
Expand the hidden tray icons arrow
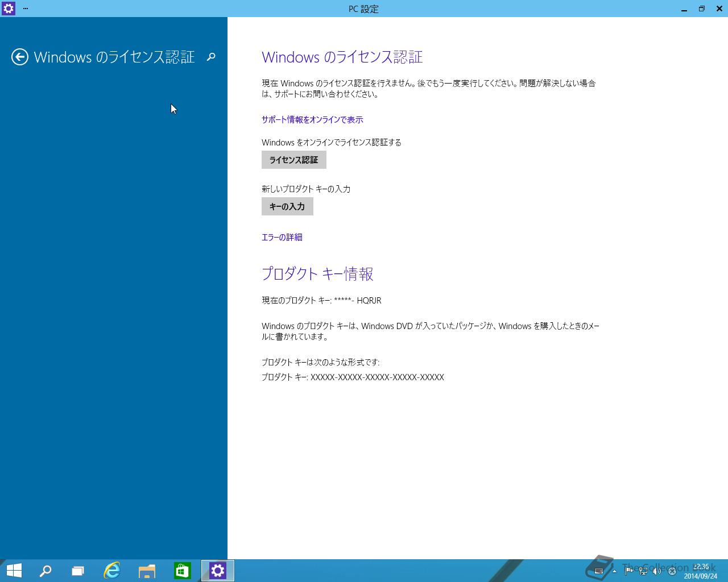(x=614, y=571)
